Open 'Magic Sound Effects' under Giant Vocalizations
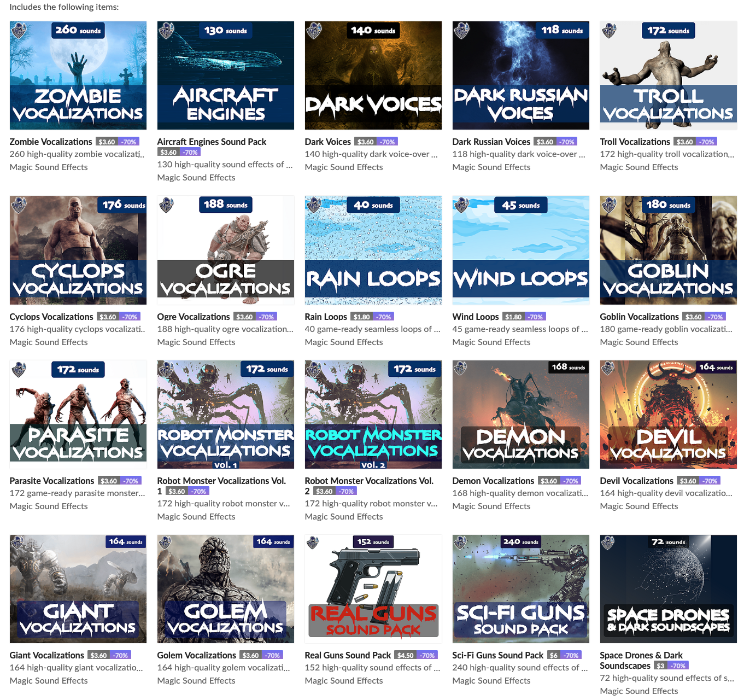 (x=49, y=681)
